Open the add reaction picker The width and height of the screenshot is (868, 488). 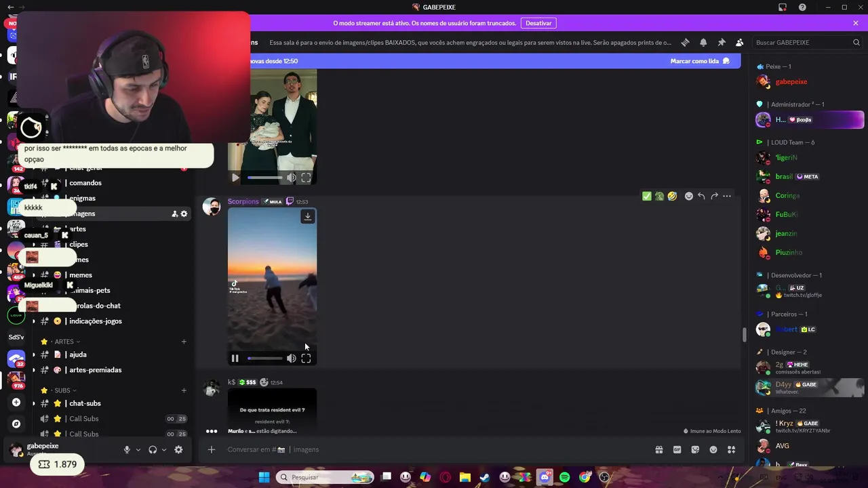[689, 196]
